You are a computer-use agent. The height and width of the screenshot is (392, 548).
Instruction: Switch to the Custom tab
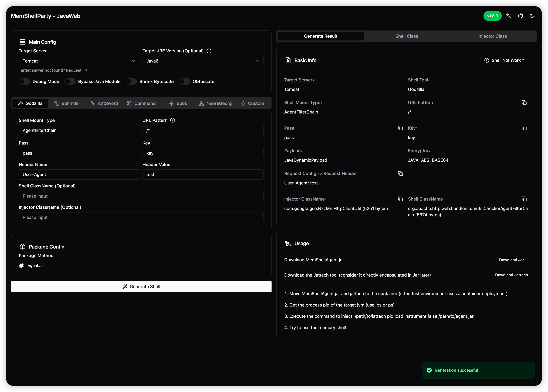252,103
